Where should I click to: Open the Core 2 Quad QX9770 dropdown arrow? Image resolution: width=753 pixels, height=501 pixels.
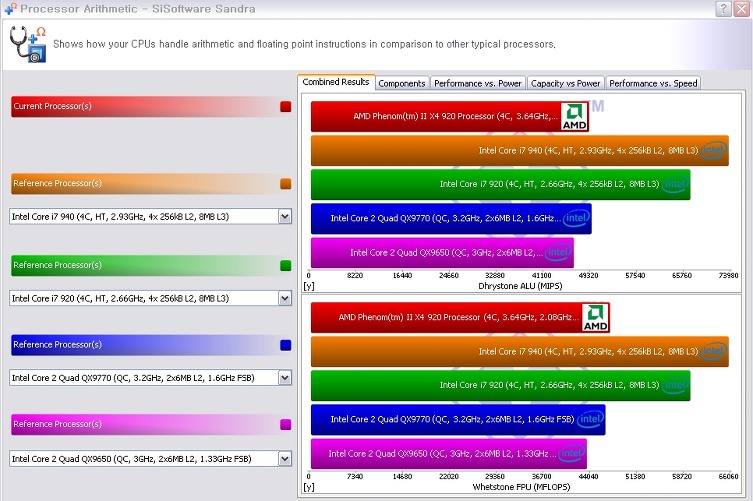(285, 378)
